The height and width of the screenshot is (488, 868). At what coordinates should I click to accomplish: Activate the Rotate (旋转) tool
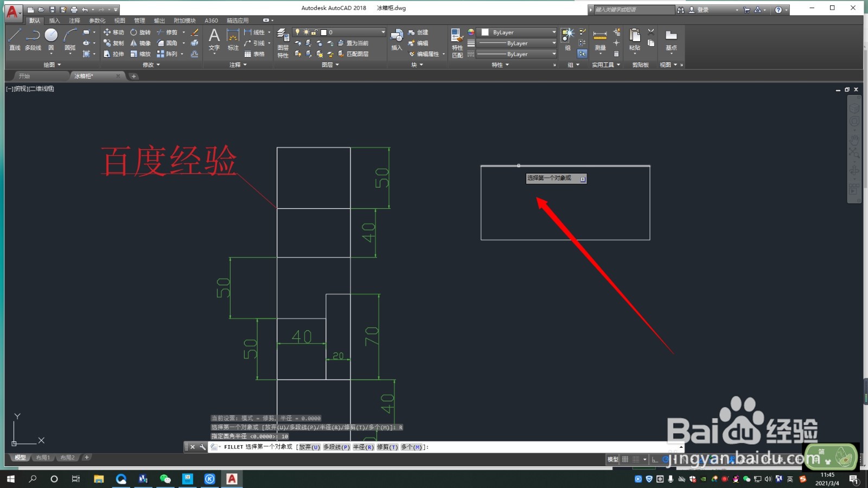[x=141, y=33]
